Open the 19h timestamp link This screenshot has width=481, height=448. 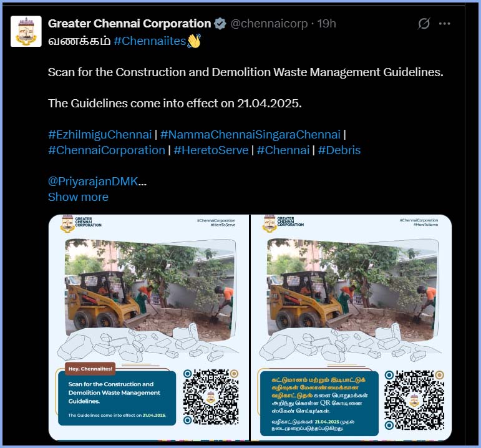[x=327, y=24]
